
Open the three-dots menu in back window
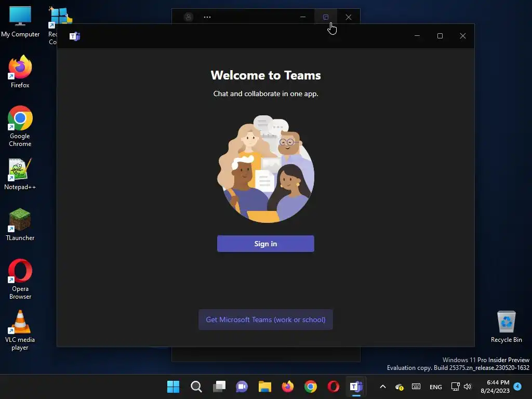[x=207, y=17]
